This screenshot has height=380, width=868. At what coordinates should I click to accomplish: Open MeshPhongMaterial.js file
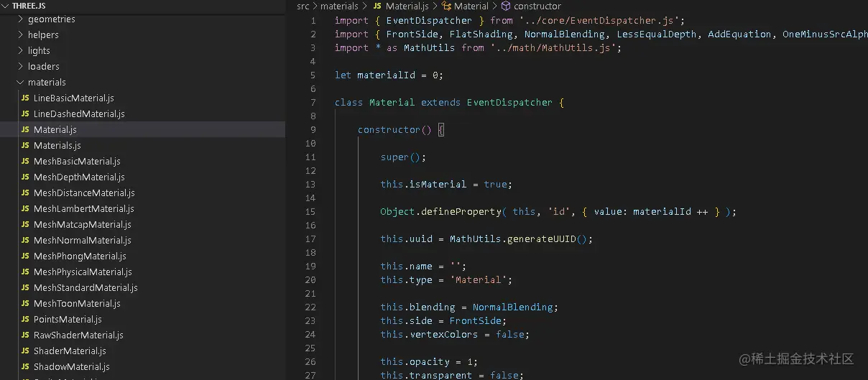[x=80, y=256]
